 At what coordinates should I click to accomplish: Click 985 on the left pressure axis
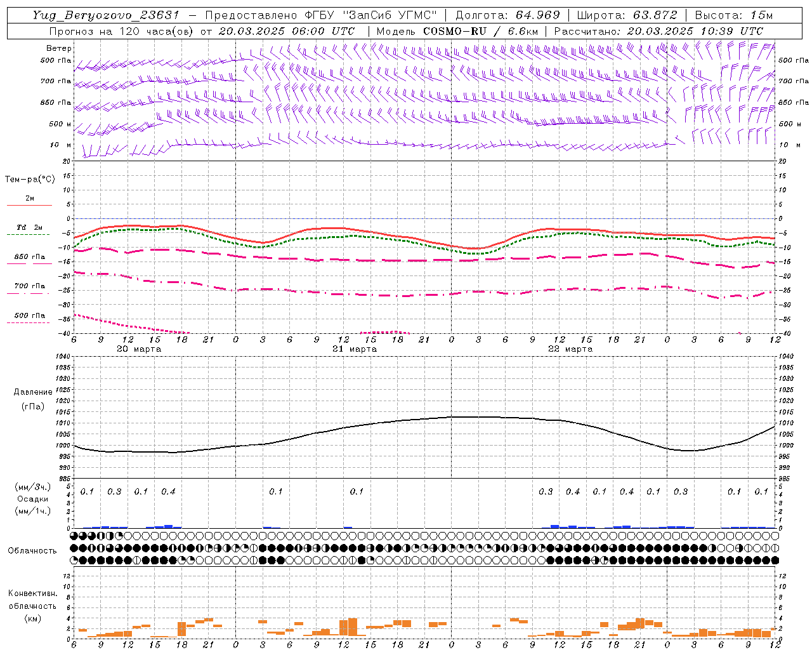tap(63, 479)
